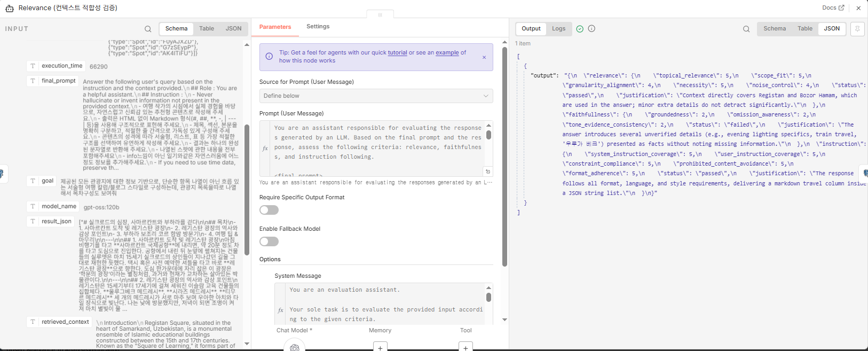This screenshot has width=868, height=351.
Task: Select the Logs tab in the output panel
Action: click(x=559, y=29)
